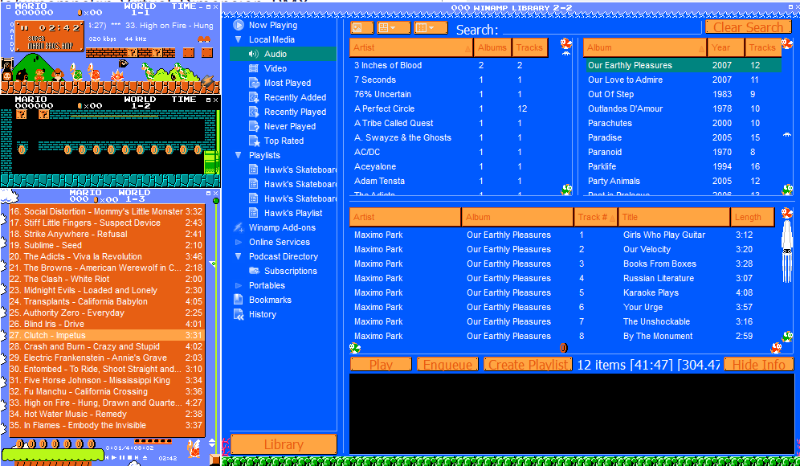Open the Never Played view icon

pyautogui.click(x=254, y=126)
